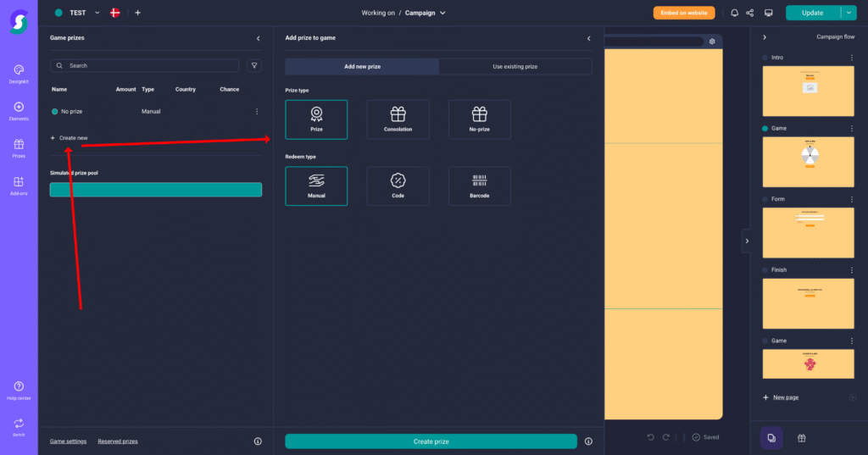The image size is (868, 455).
Task: Open the Designkit sidebar panel
Action: pos(19,73)
